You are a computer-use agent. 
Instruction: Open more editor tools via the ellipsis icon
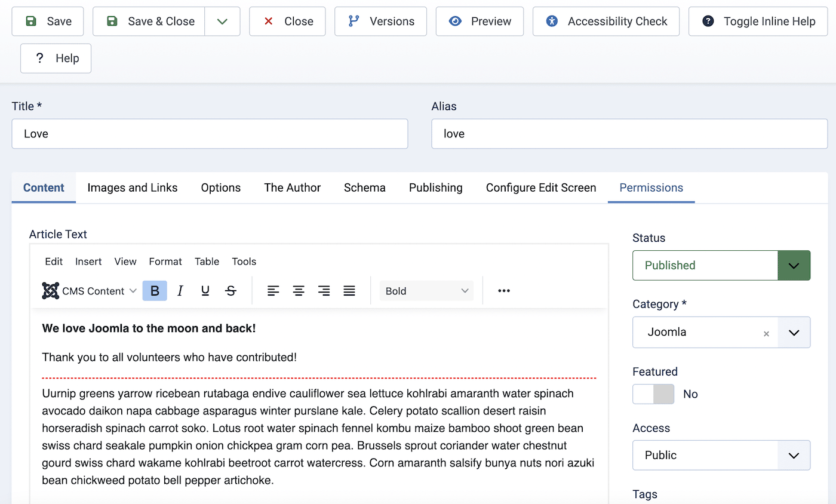point(503,291)
